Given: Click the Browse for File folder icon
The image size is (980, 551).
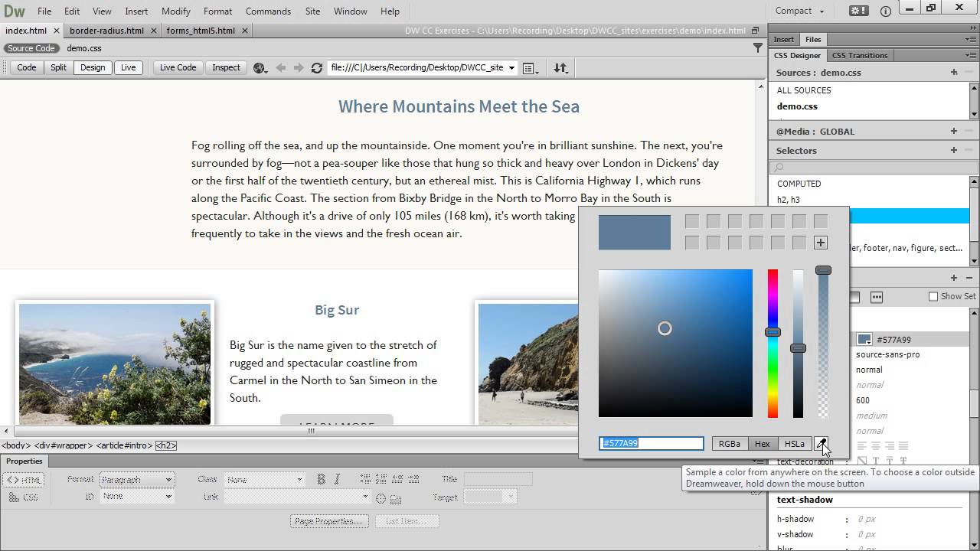Looking at the screenshot, I should coord(396,499).
